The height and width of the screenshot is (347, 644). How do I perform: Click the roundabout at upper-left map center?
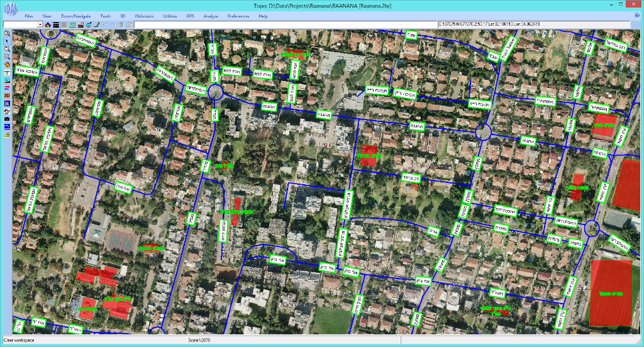(x=216, y=92)
